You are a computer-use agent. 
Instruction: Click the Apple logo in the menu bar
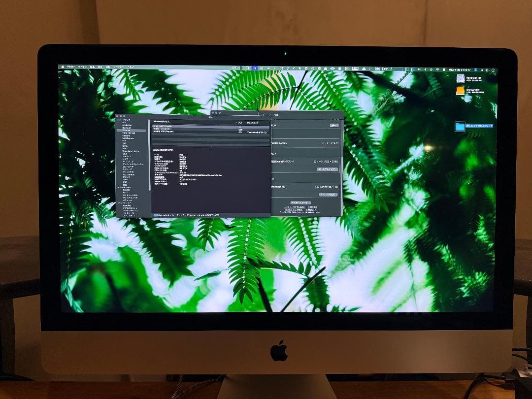point(63,66)
